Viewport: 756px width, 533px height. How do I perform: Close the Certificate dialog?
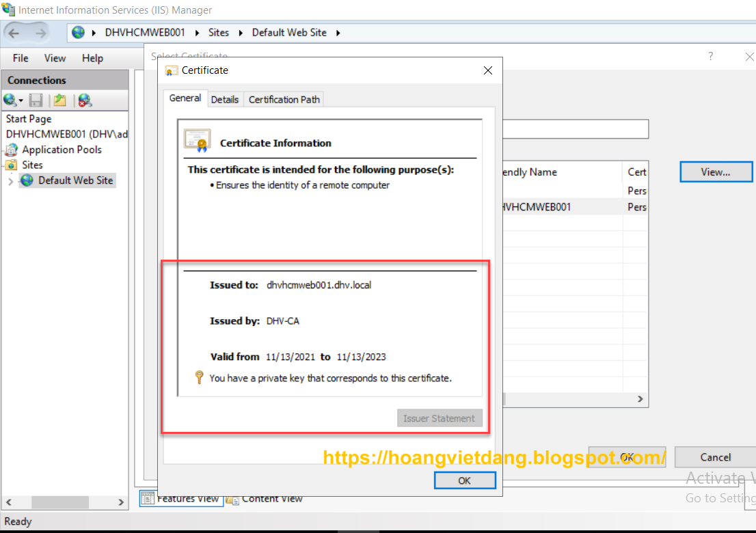(x=488, y=71)
